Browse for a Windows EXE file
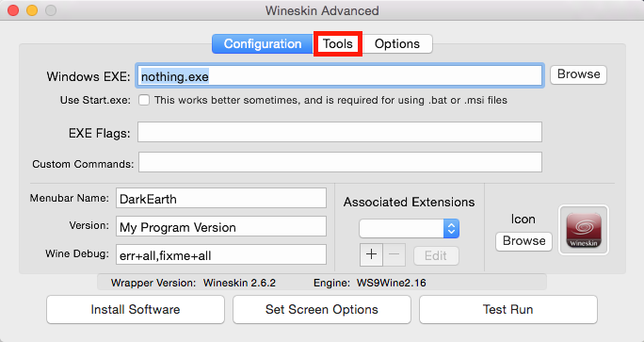This screenshot has height=342, width=644. pyautogui.click(x=578, y=74)
